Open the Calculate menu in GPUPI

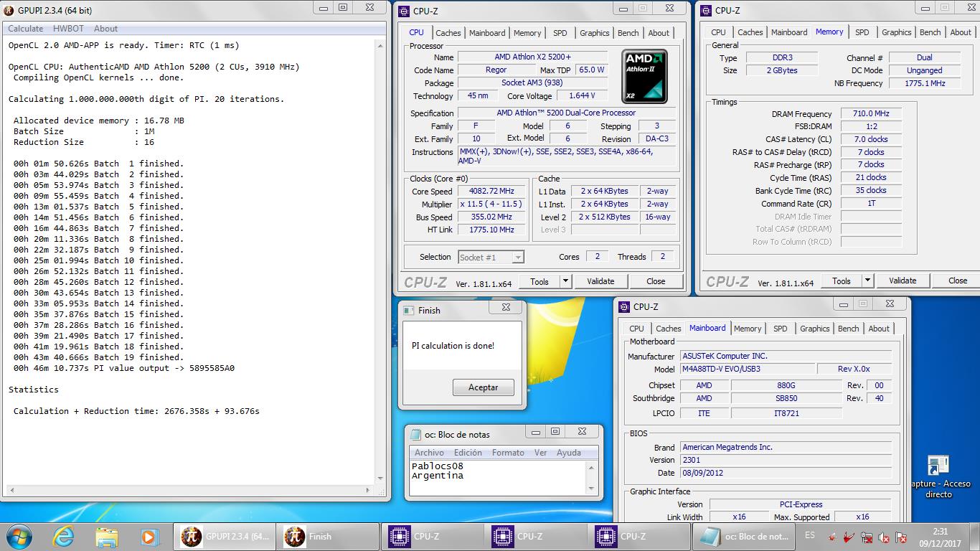tap(26, 29)
